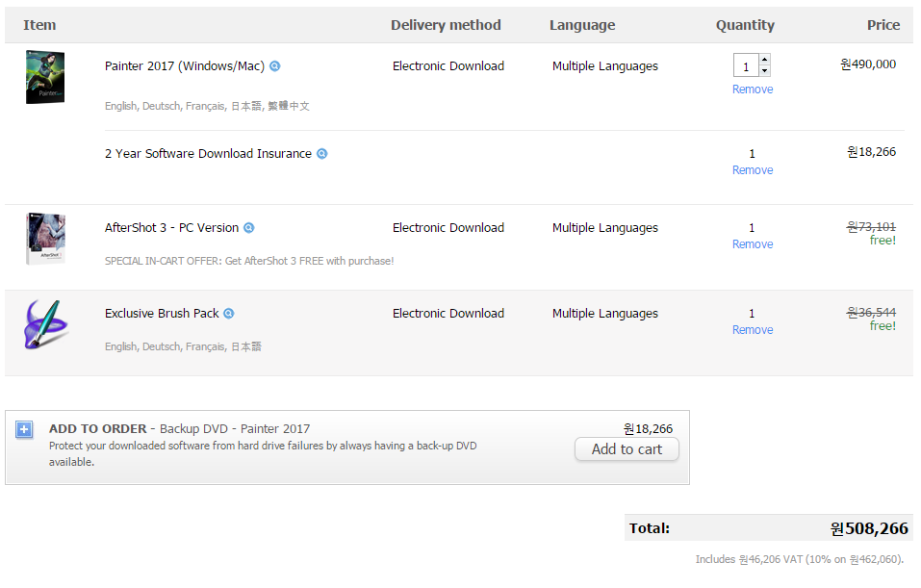The height and width of the screenshot is (588, 921).
Task: Click 2 Year Software Download Insurance title
Action: tap(208, 154)
